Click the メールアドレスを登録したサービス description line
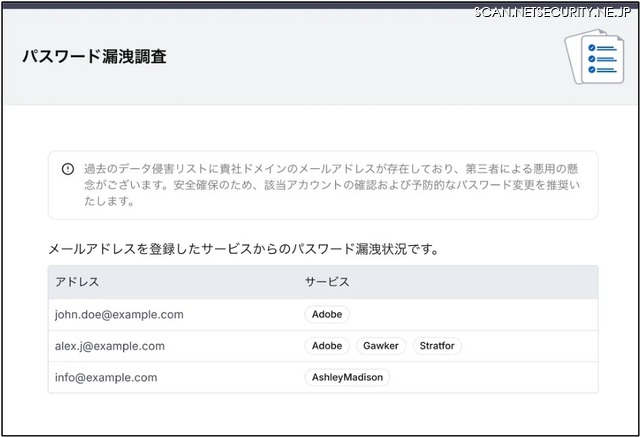Screen dimensions: 640x437 244,249
